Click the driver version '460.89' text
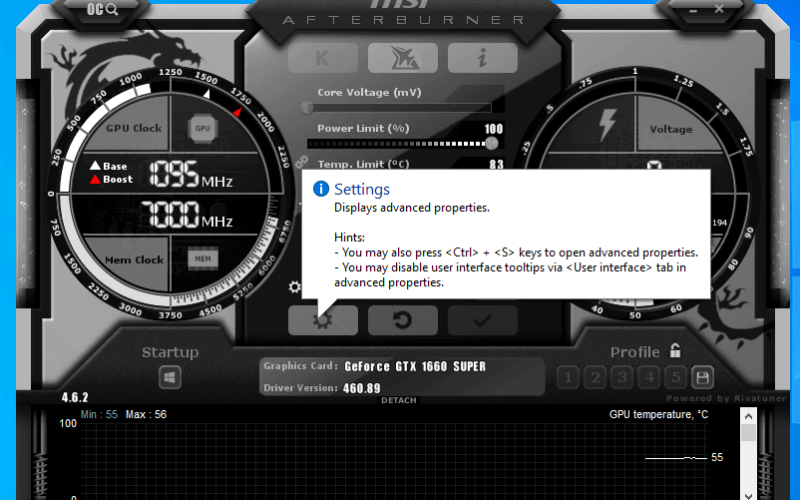 click(x=362, y=388)
